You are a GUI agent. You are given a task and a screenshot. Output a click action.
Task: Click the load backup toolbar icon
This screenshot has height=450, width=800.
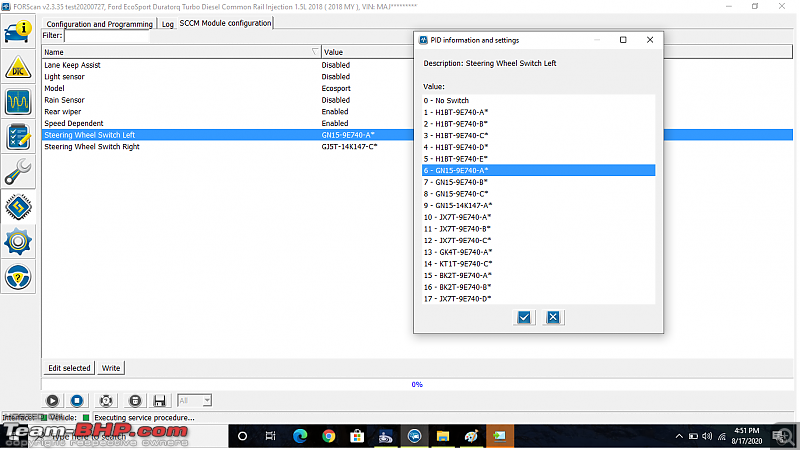pos(135,401)
